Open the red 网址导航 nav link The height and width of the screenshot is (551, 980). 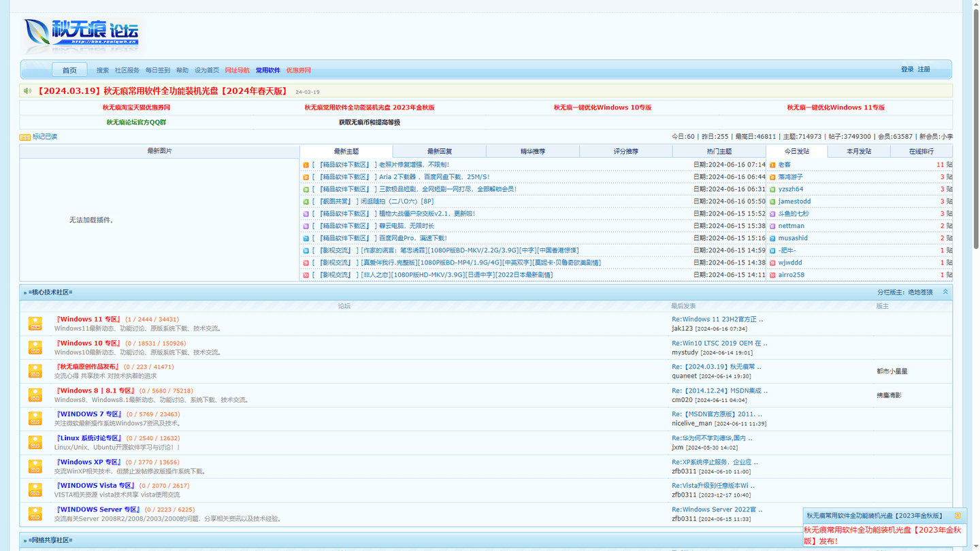[238, 71]
